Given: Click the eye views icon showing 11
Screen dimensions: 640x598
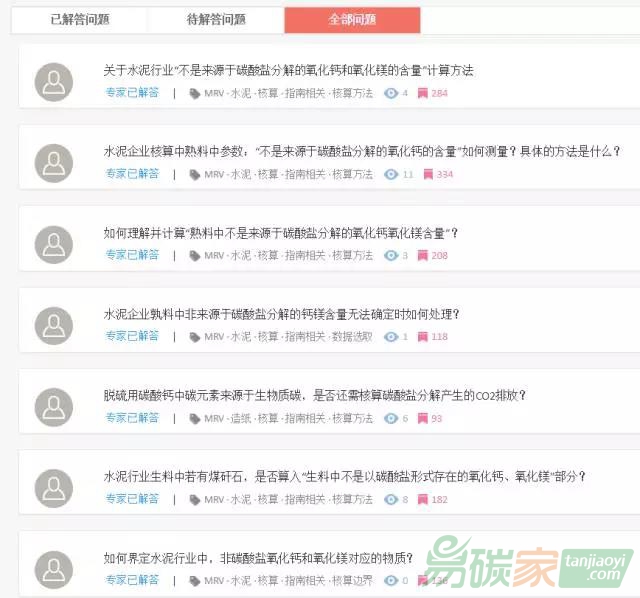Looking at the screenshot, I should pos(391,175).
